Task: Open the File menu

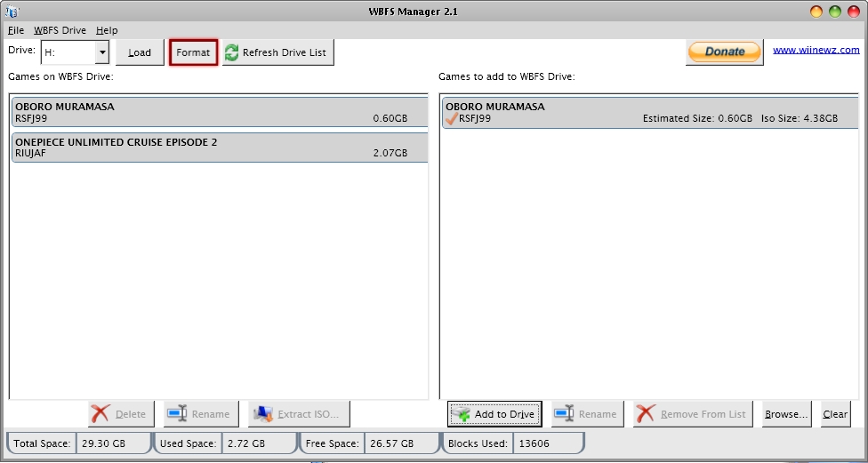Action: pyautogui.click(x=15, y=30)
